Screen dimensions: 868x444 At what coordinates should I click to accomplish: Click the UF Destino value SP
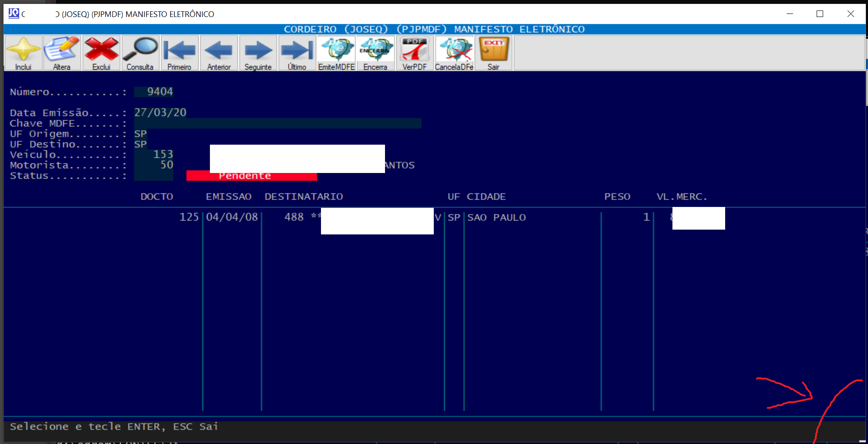tap(140, 144)
